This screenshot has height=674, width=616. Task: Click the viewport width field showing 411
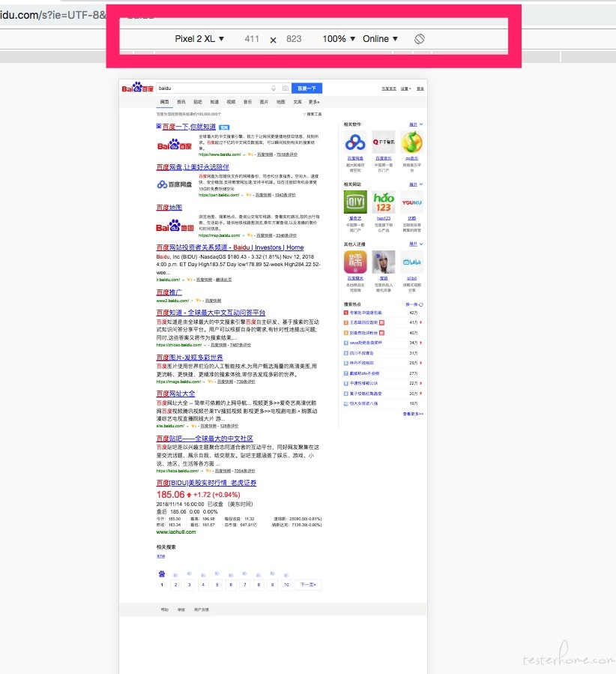(x=252, y=39)
